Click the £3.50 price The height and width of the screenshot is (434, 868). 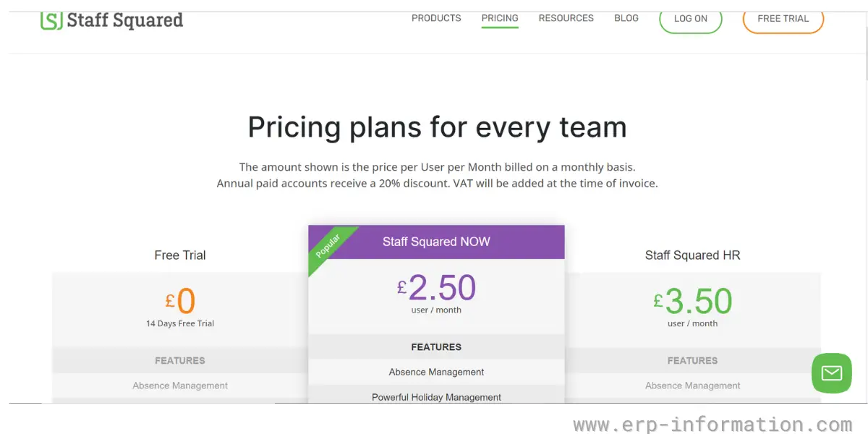[693, 301]
